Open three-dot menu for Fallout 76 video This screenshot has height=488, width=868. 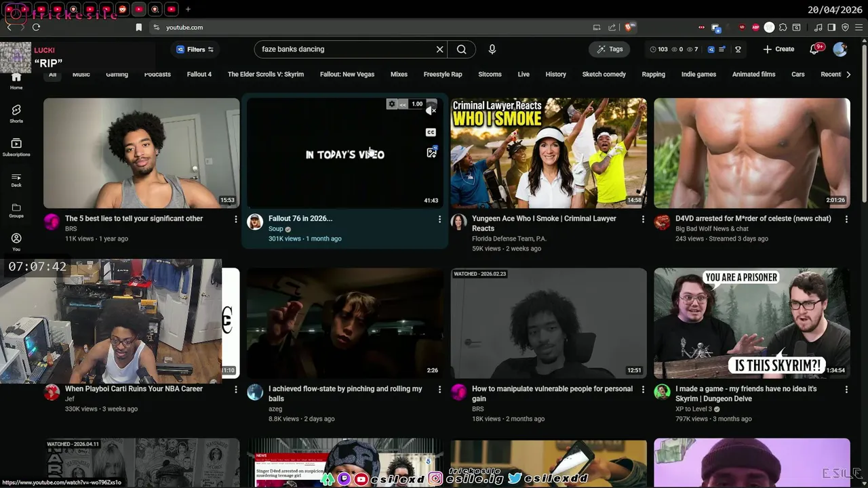click(x=439, y=219)
